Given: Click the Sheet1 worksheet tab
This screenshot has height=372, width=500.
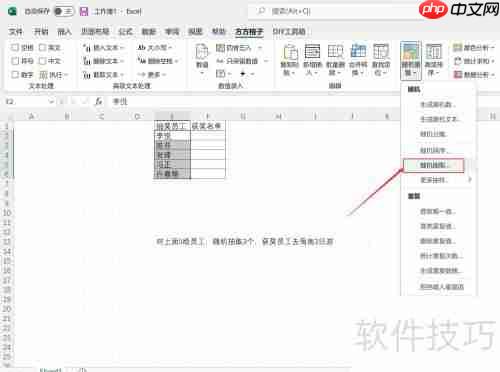Looking at the screenshot, I should 51,369.
